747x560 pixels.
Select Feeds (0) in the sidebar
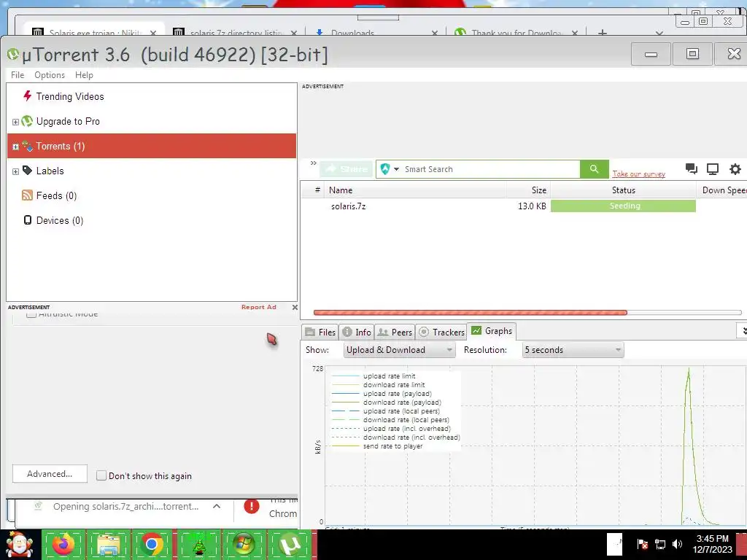pyautogui.click(x=56, y=195)
